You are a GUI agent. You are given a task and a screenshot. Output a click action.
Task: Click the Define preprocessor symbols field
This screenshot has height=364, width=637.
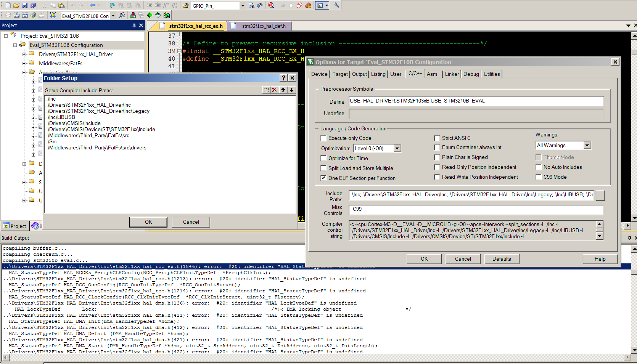[x=476, y=101]
